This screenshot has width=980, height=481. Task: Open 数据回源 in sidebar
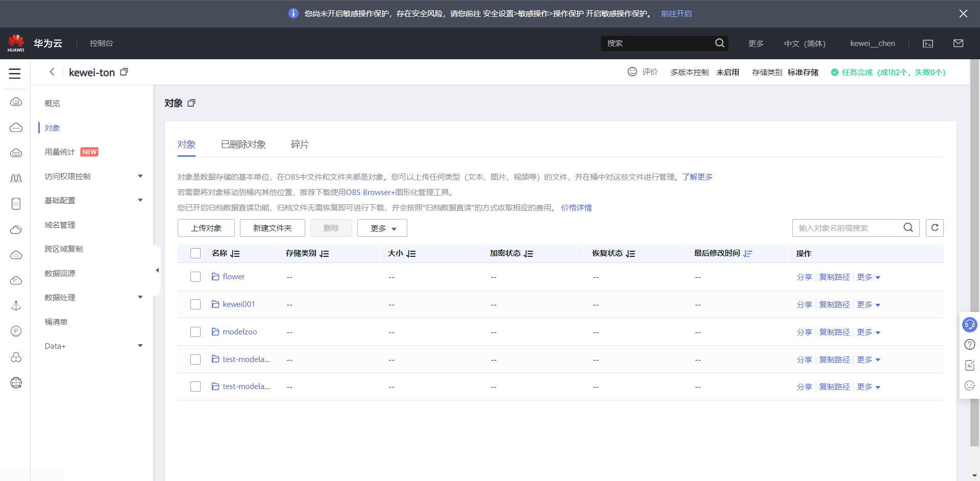pos(60,273)
